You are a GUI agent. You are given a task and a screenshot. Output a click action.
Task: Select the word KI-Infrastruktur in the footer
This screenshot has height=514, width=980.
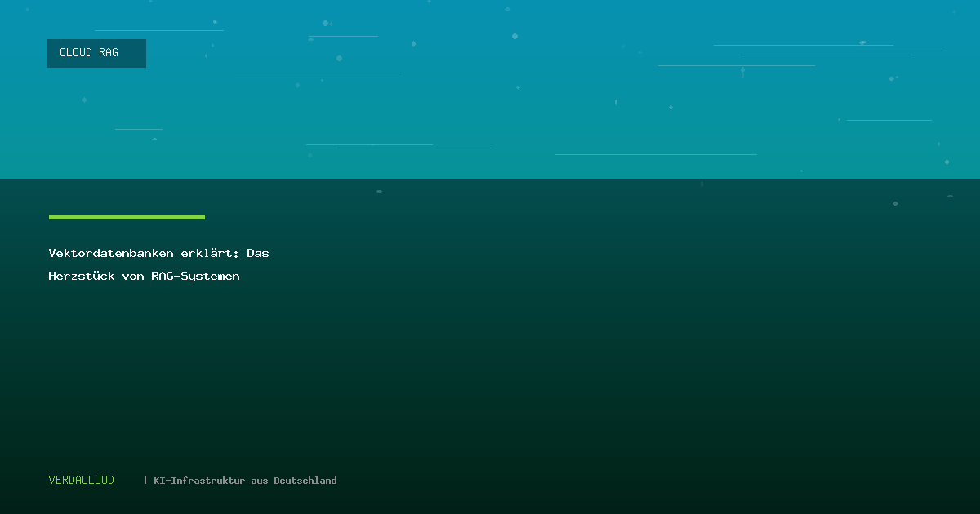click(x=199, y=481)
